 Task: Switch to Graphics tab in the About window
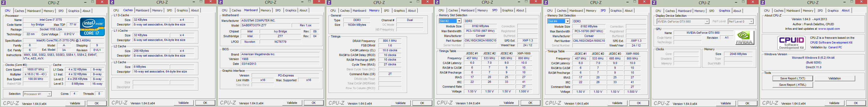pyautogui.click(x=833, y=11)
